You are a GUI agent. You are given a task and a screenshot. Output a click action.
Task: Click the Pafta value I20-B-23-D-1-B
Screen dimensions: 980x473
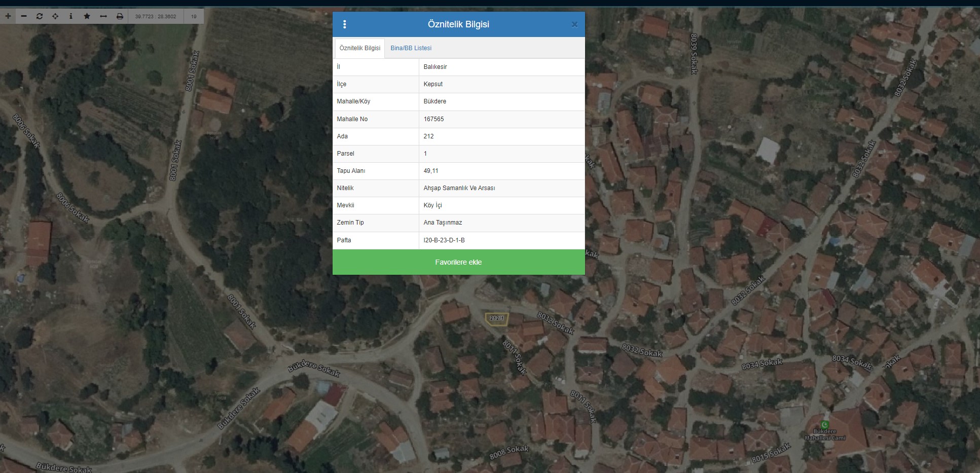(x=444, y=240)
